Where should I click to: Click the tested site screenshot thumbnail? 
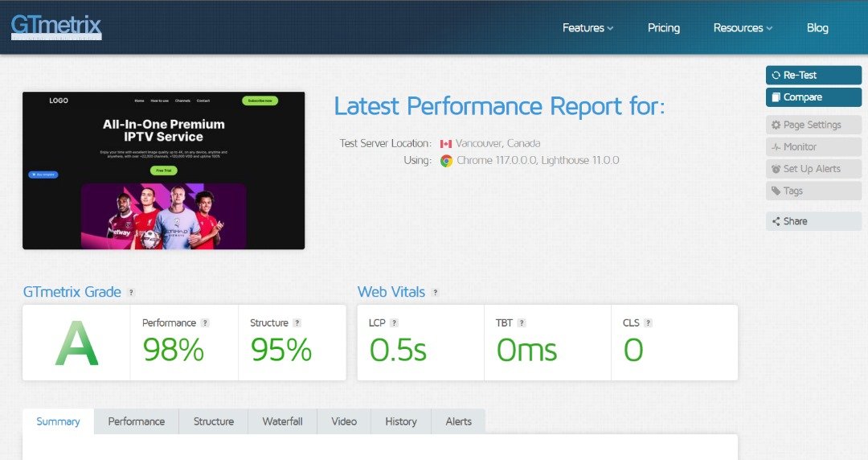click(163, 170)
